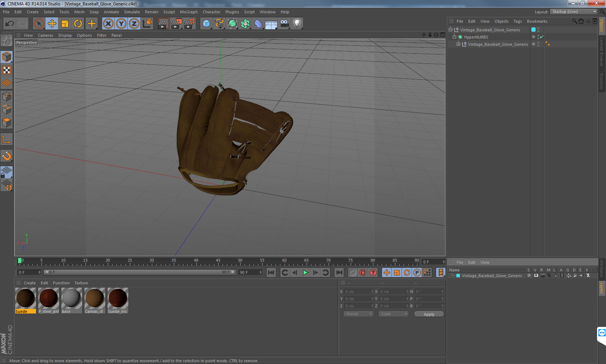Open Objects manager Tags menu

click(518, 21)
